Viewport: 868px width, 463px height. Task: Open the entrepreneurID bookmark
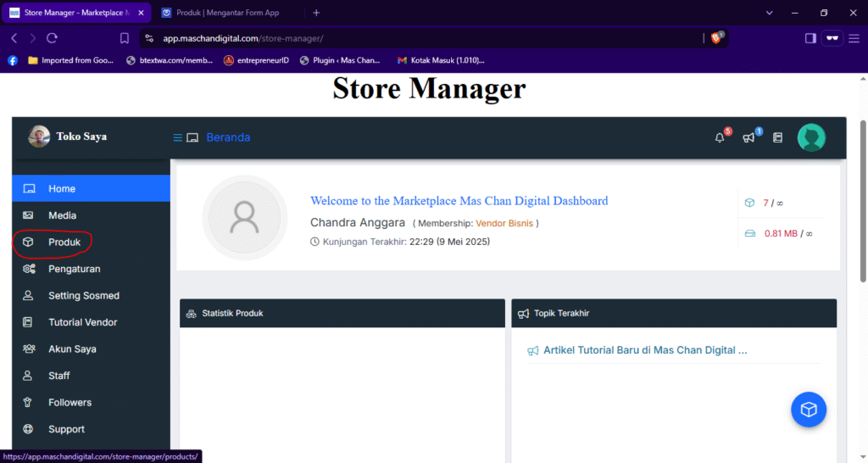point(256,60)
